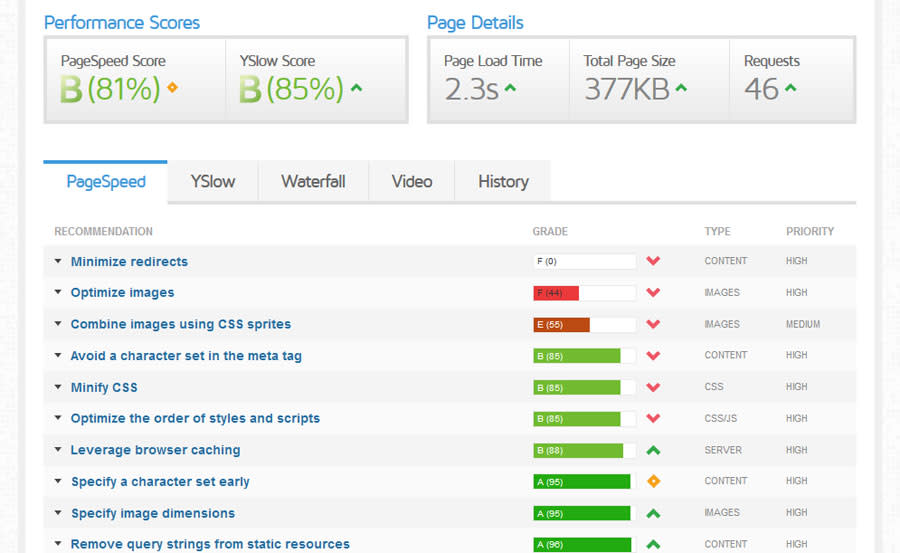This screenshot has width=900, height=553.
Task: Expand the Combine images using CSS sprites triangle
Action: click(x=58, y=323)
